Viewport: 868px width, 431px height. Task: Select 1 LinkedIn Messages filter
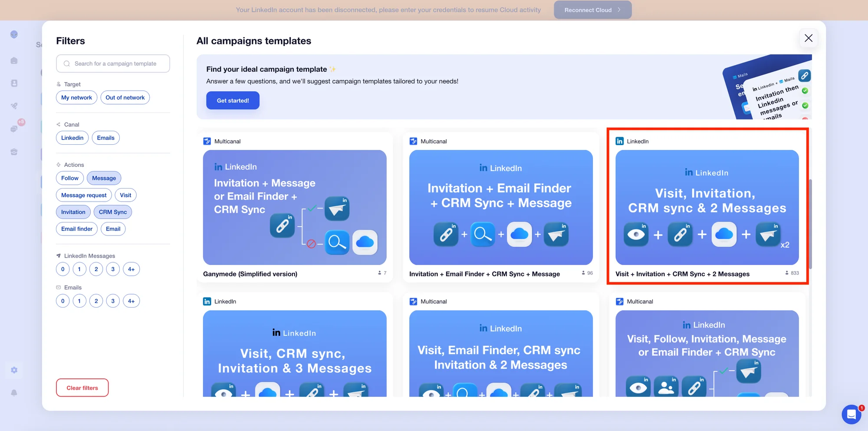coord(79,269)
